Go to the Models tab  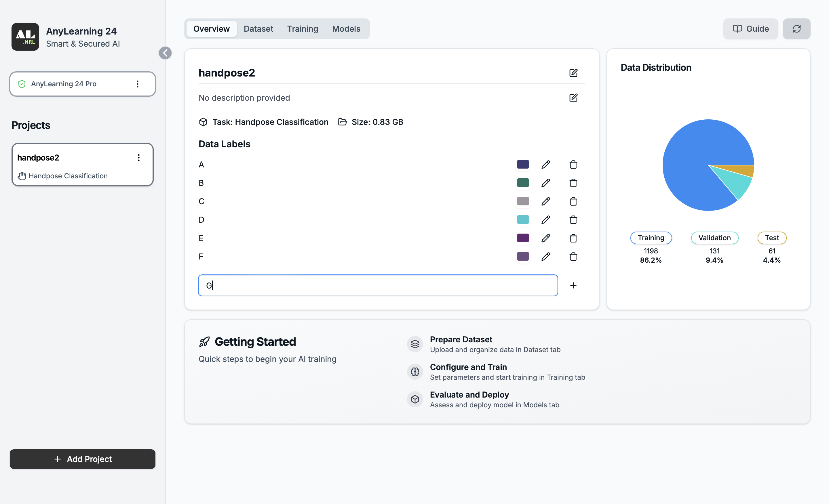pos(346,28)
